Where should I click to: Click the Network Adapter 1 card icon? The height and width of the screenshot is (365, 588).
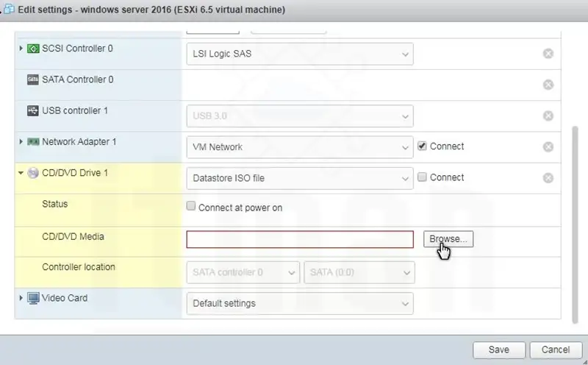click(x=33, y=142)
